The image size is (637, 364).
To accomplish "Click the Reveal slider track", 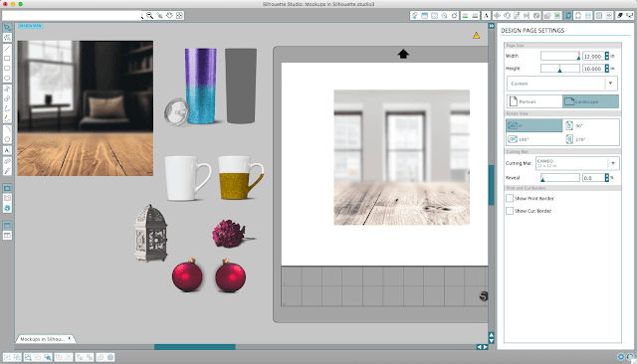I will 560,178.
